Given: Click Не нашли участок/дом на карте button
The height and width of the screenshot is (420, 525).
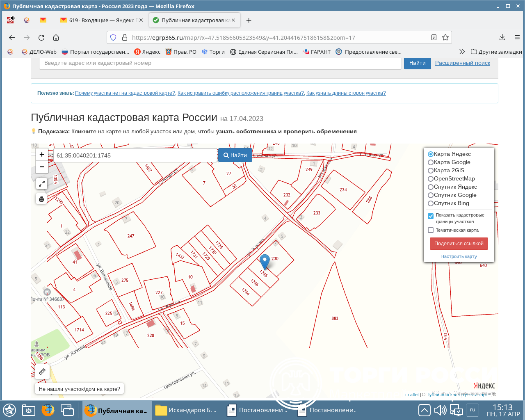Looking at the screenshot, I should coord(80,389).
